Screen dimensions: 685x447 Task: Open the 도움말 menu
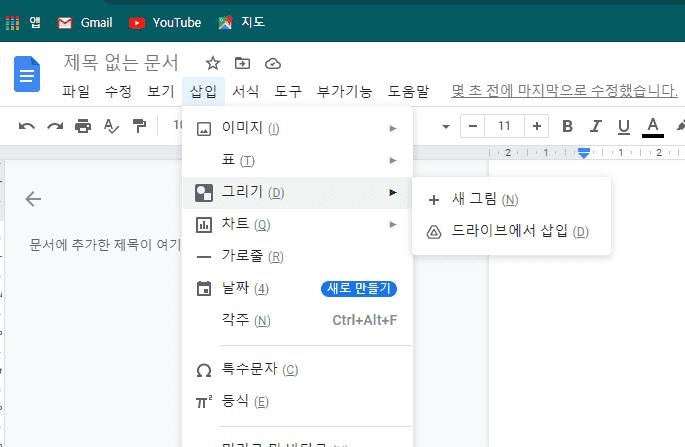[408, 91]
